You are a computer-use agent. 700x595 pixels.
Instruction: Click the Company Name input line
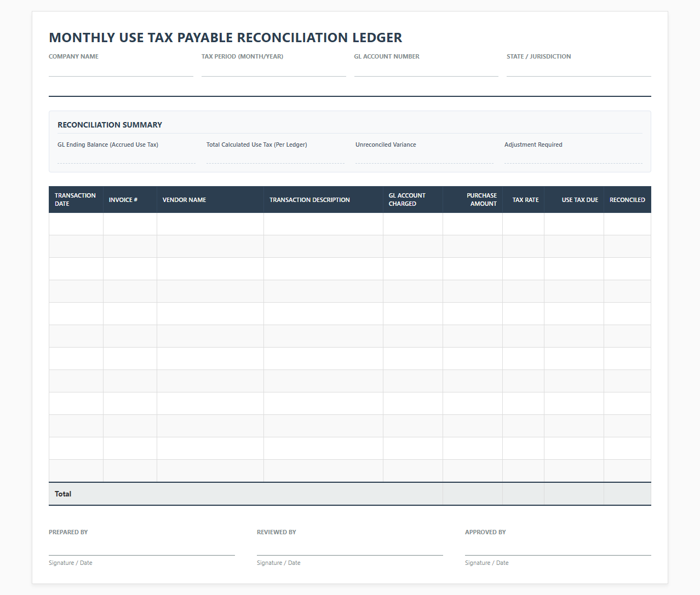[x=121, y=70]
